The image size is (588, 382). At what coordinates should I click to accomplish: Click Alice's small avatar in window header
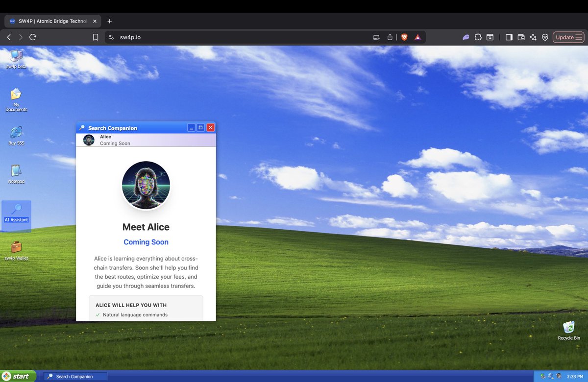89,140
